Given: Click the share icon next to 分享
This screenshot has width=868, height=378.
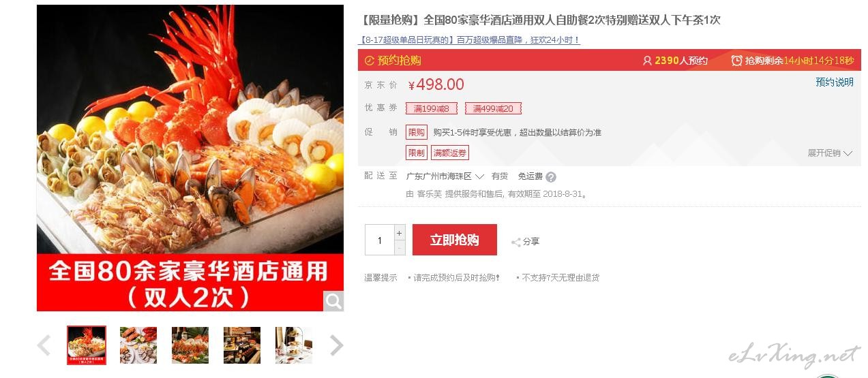Looking at the screenshot, I should 516,242.
